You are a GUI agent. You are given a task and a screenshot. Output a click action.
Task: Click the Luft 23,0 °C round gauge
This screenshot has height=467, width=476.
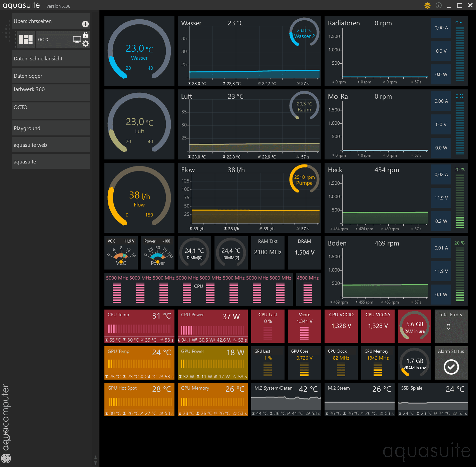[x=139, y=124]
